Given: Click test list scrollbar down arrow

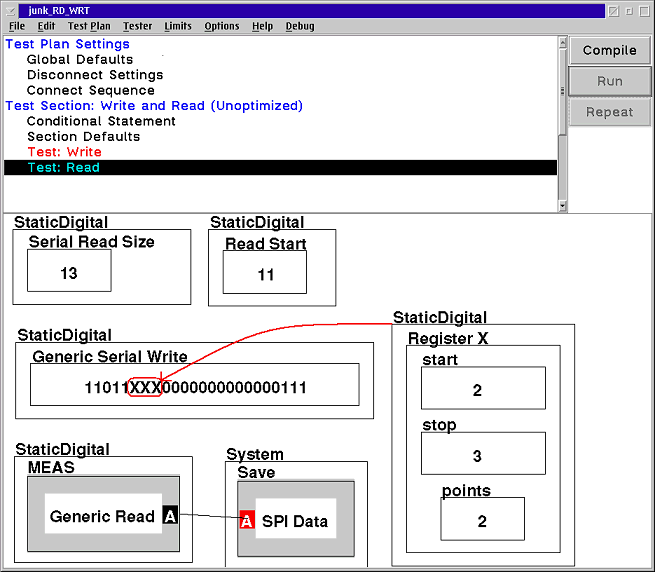Looking at the screenshot, I should [563, 205].
